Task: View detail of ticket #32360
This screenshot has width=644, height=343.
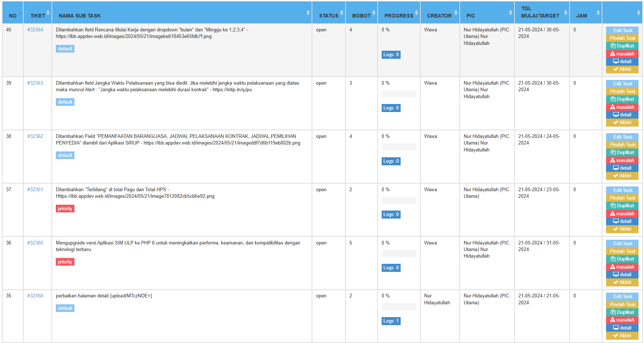Action: point(622,274)
